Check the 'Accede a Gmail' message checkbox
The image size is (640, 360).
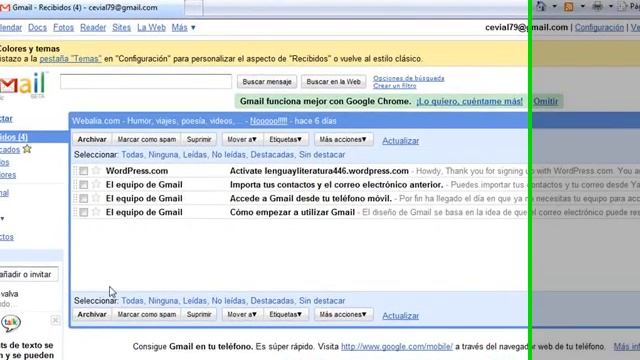point(84,199)
